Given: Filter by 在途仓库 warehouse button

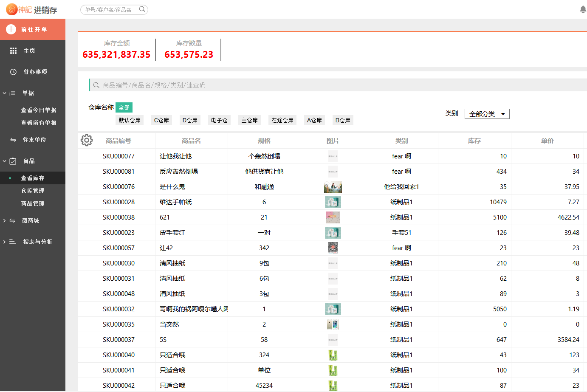Looking at the screenshot, I should click(282, 120).
